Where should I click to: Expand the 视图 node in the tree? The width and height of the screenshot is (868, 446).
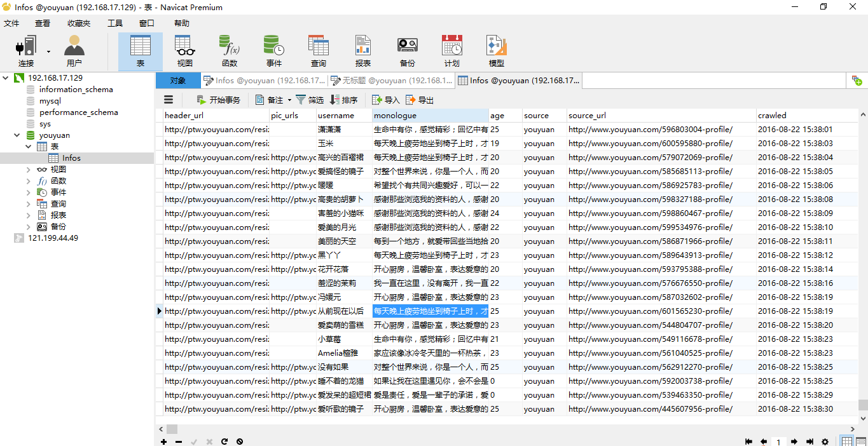(x=28, y=170)
